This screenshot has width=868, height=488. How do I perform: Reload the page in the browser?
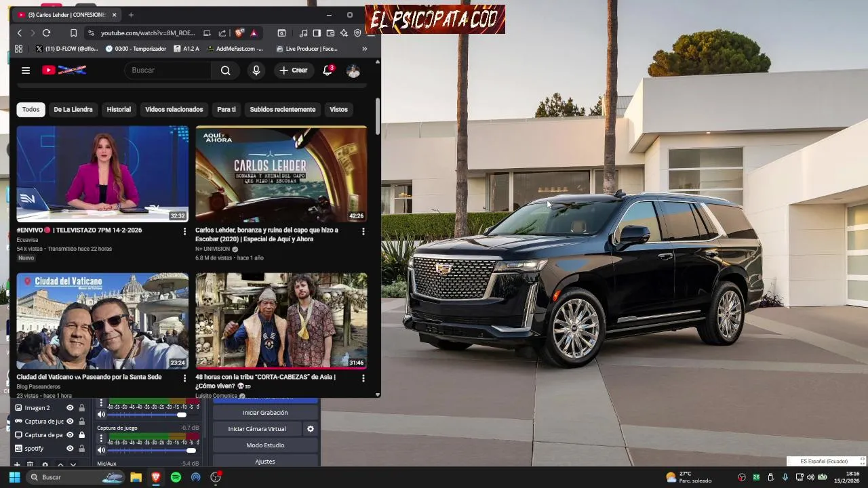[46, 33]
